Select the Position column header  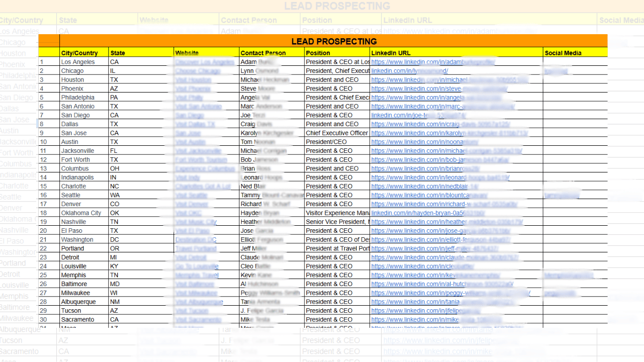tap(337, 53)
